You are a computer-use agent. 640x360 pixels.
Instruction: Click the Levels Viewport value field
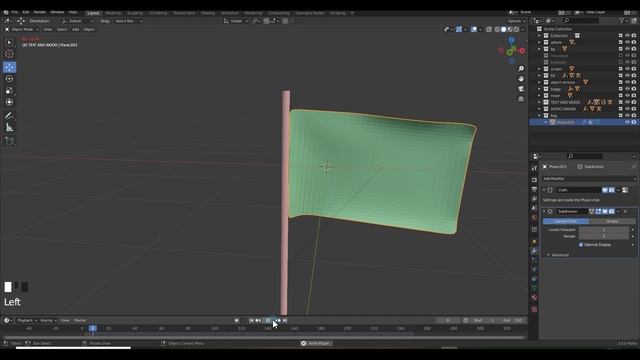[x=604, y=230]
